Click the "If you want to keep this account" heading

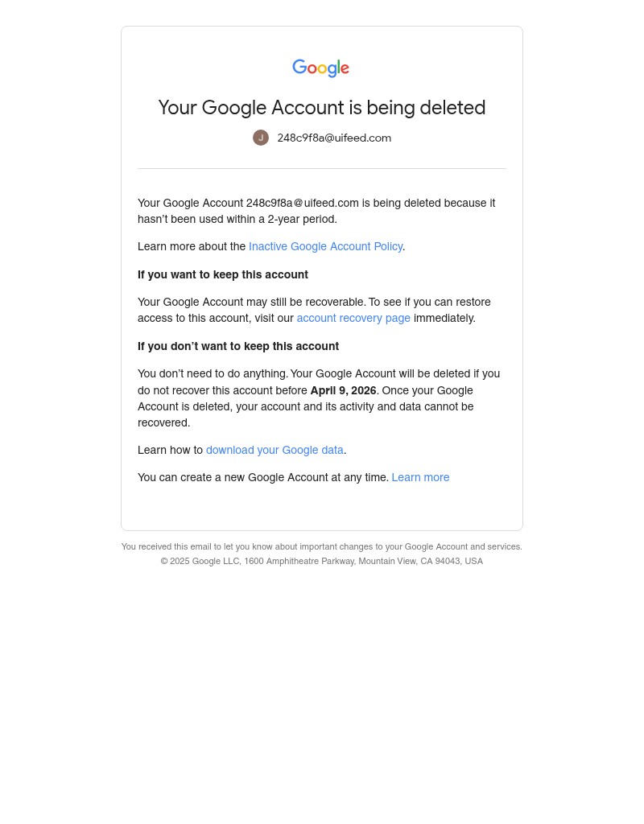coord(223,275)
